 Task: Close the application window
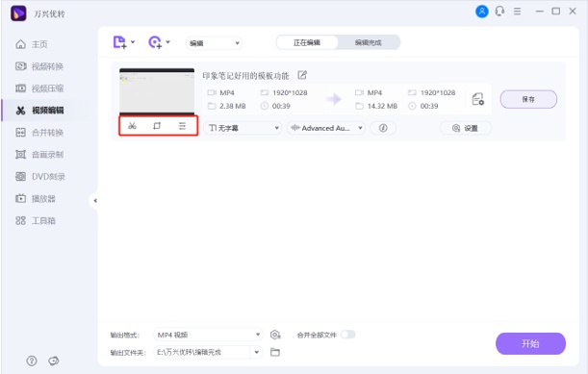(x=573, y=12)
